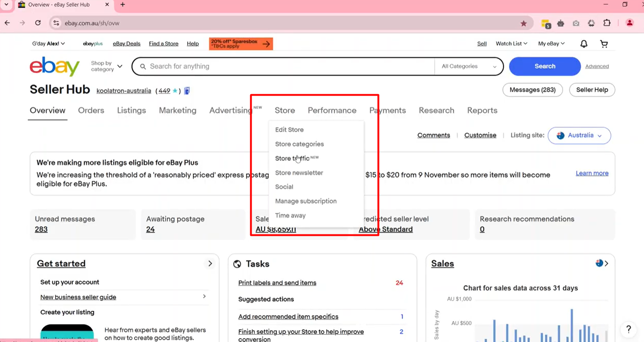The height and width of the screenshot is (342, 644).
Task: Open the G'day Alex account menu
Action: [48, 44]
